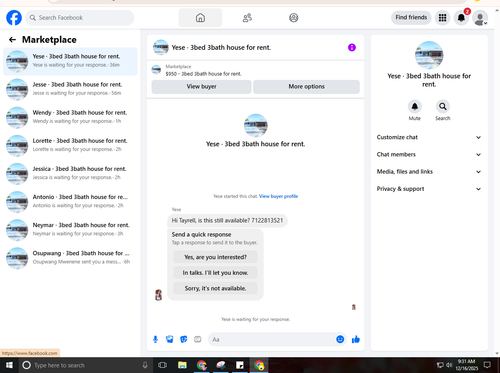Screen dimensions: 500x373
Task: Click the Facebook logo
Action: 14,18
